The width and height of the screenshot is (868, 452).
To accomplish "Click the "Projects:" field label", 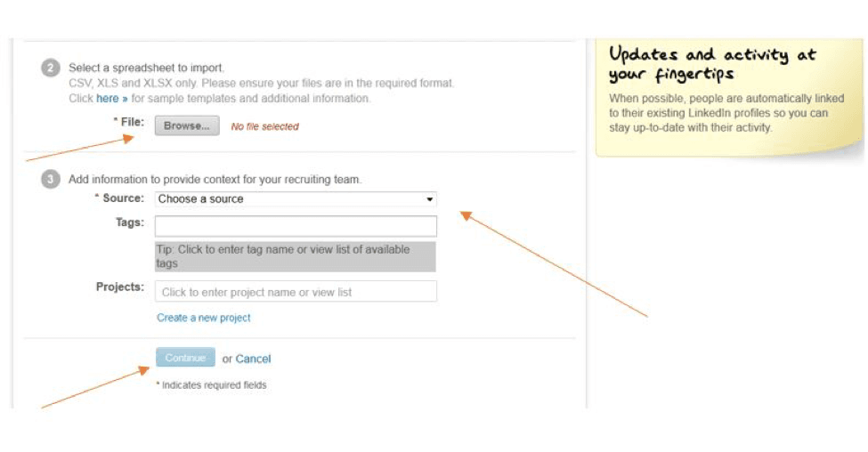I will pyautogui.click(x=120, y=287).
